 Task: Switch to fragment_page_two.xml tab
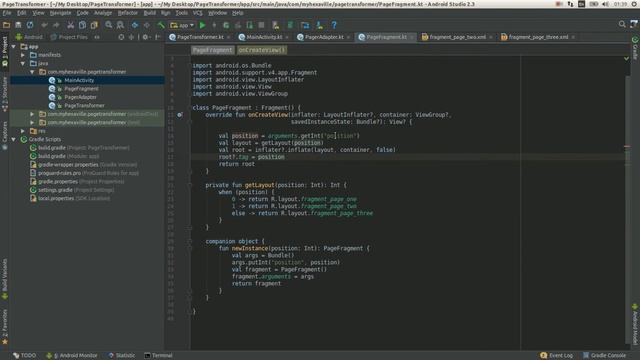(458, 37)
